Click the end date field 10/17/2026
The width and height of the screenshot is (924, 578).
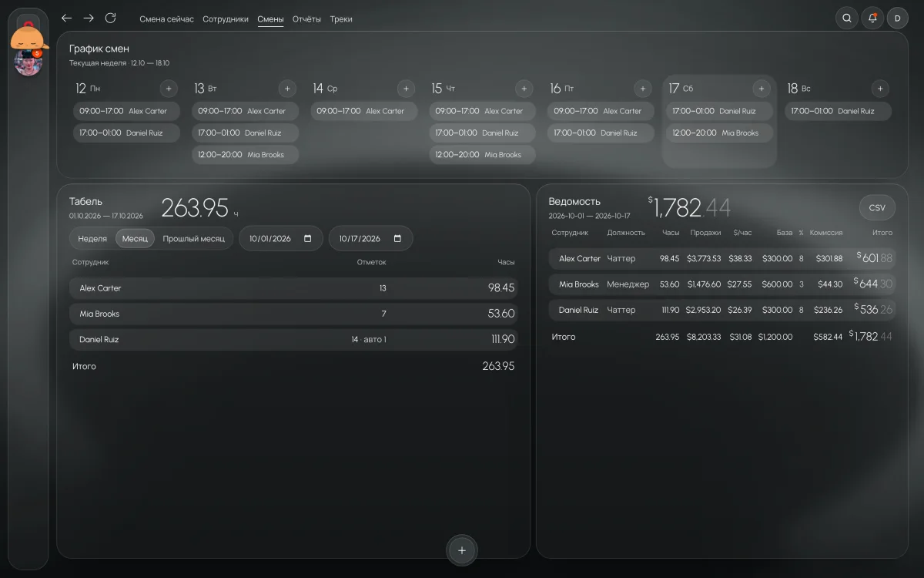tap(370, 239)
